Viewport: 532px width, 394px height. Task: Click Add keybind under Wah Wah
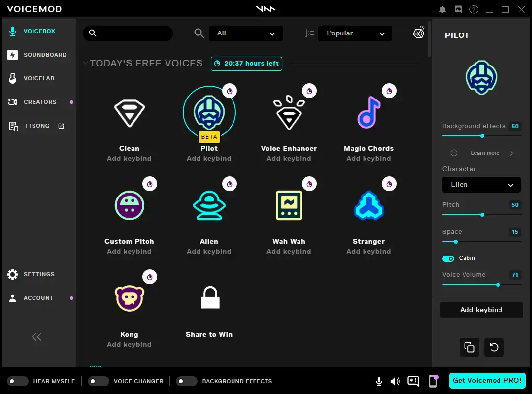point(289,251)
